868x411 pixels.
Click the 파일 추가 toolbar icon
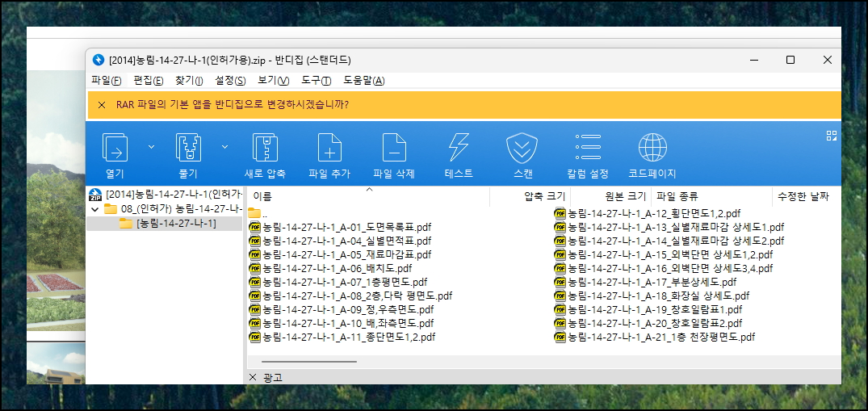[329, 148]
